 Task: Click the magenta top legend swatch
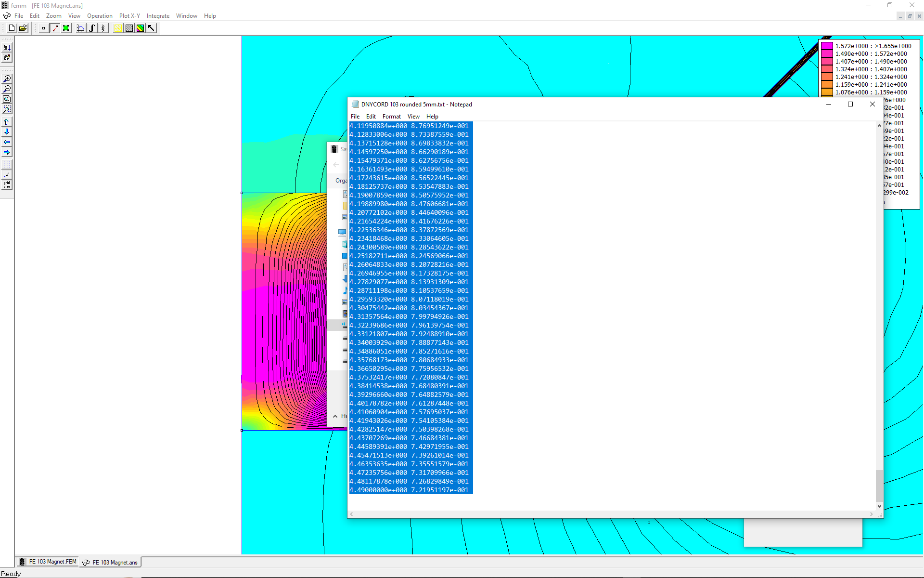(827, 46)
